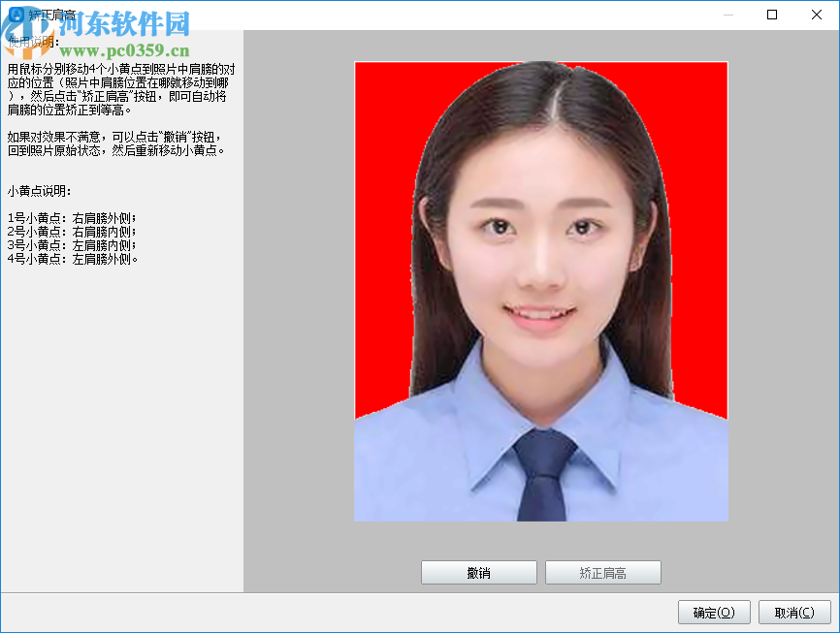840x633 pixels.
Task: Click the text "4号小黄点：左肩膀外侧。"
Action: (x=73, y=259)
